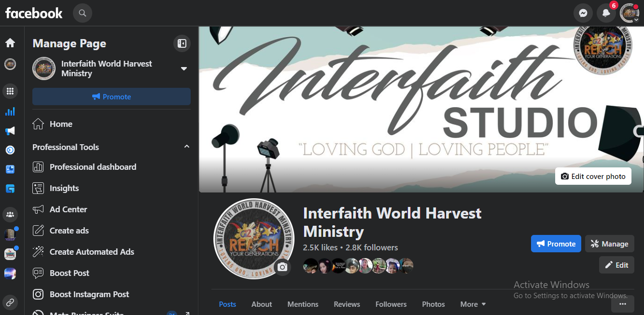Open Boost Instagram Post

[112, 294]
